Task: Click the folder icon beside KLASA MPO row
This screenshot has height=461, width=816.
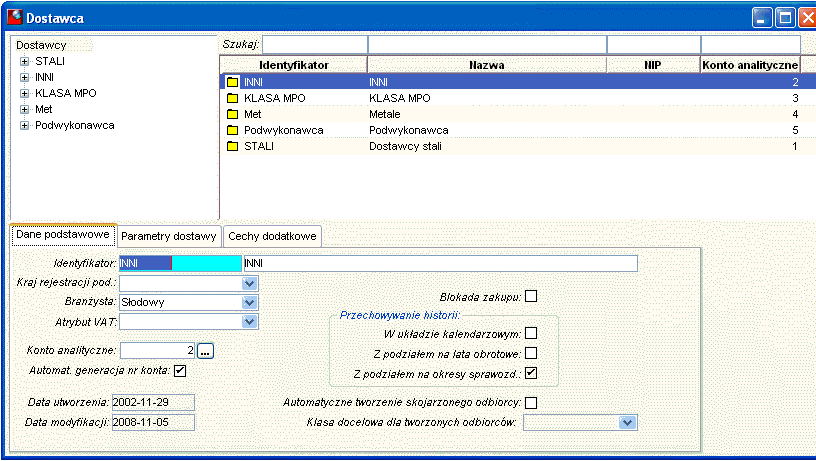Action: (233, 98)
